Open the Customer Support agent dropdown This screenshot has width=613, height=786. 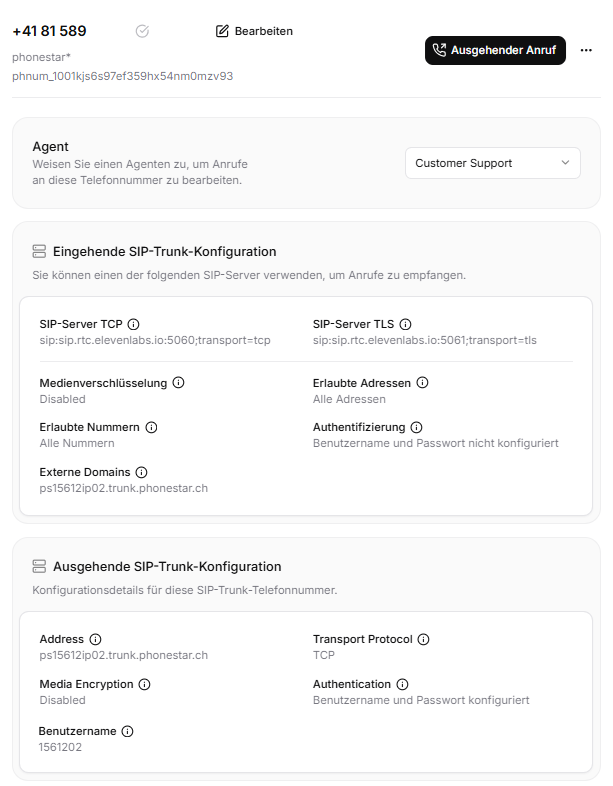tap(492, 163)
